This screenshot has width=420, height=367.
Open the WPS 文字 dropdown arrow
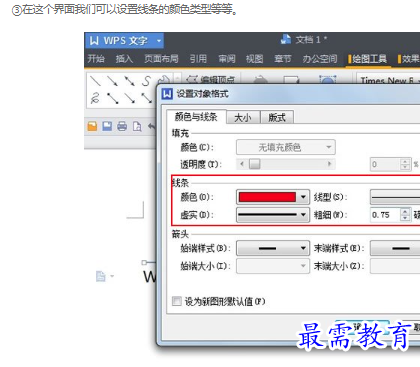pos(159,41)
